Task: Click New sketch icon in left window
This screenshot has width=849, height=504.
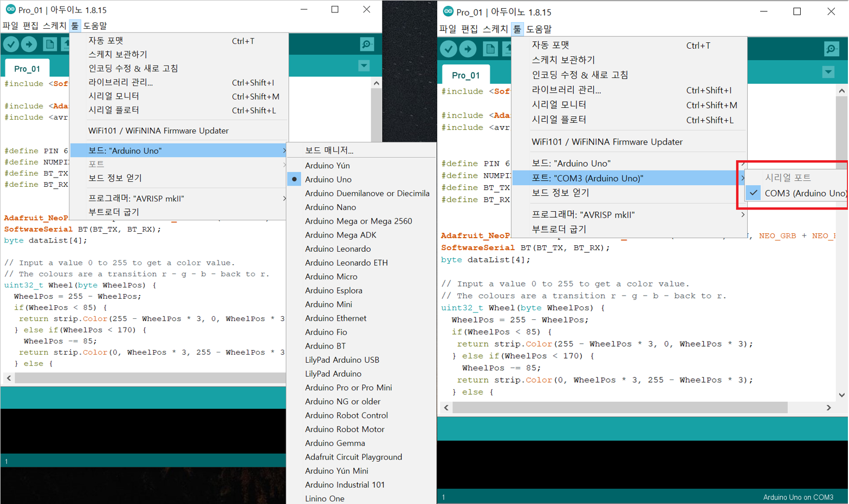Action: tap(50, 44)
